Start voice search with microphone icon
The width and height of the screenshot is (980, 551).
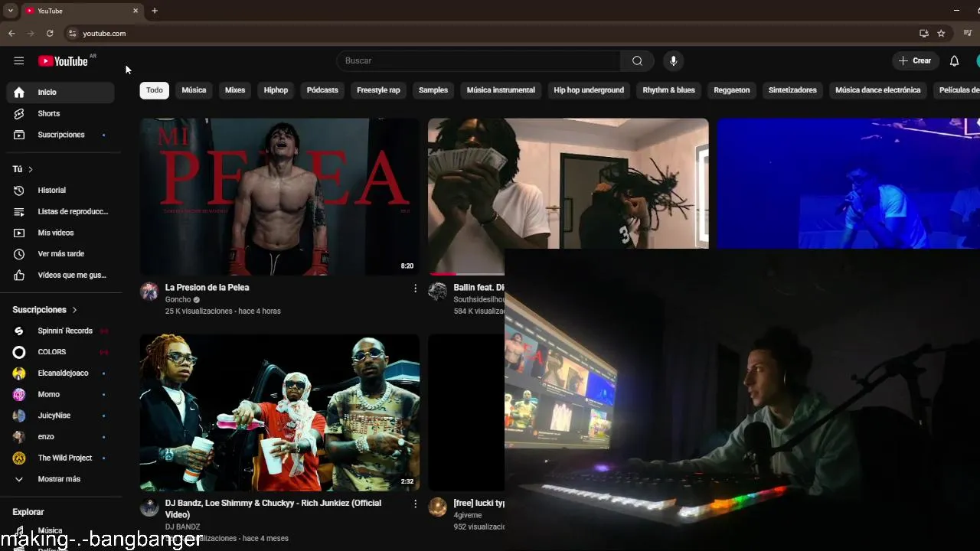pyautogui.click(x=673, y=60)
